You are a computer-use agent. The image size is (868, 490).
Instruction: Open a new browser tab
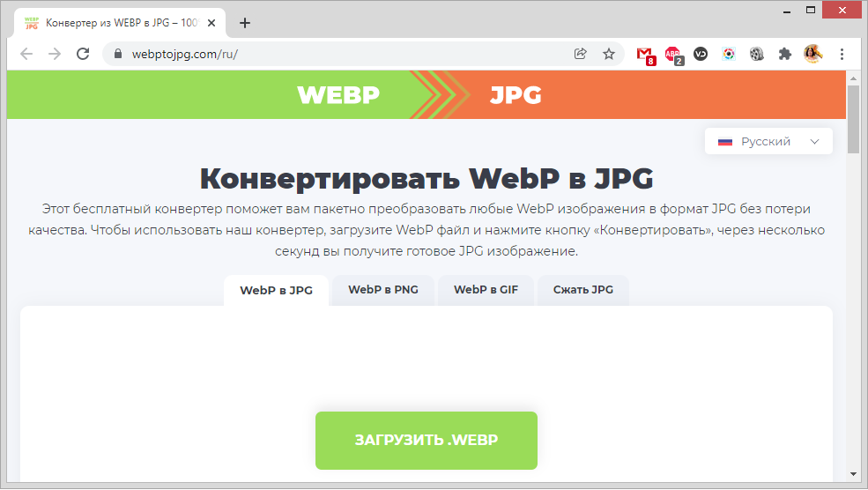245,23
